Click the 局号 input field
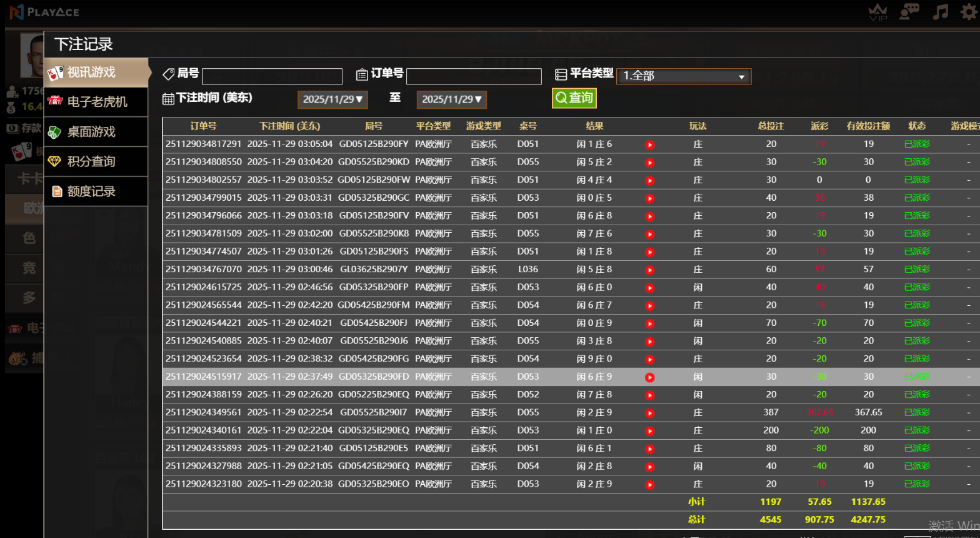Image resolution: width=980 pixels, height=538 pixels. (272, 76)
